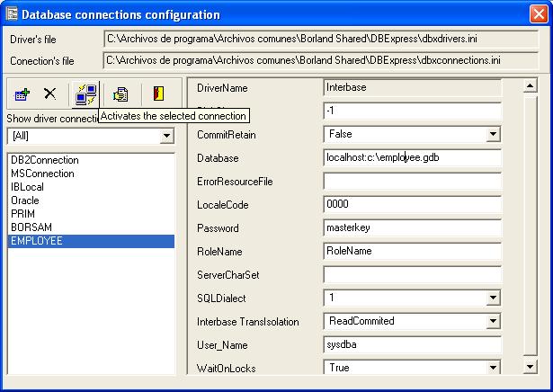553x392 pixels.
Task: Select DB2Connection in the connections list
Action: coord(91,160)
